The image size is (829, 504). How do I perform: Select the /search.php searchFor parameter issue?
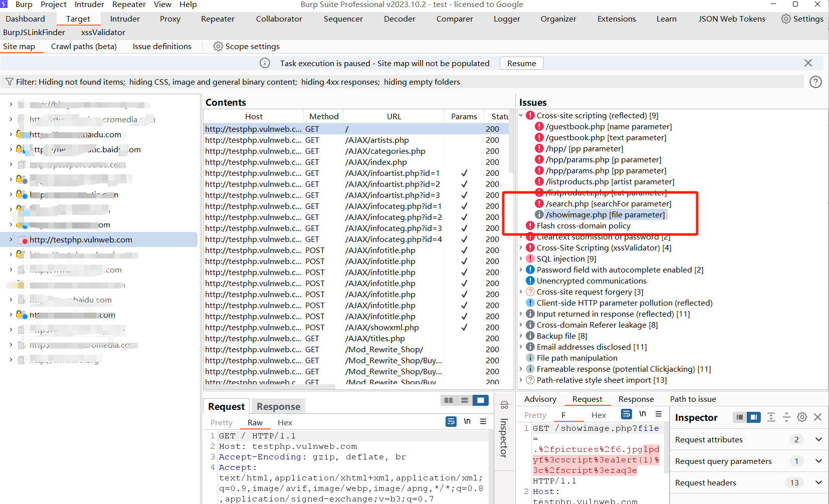pyautogui.click(x=608, y=204)
